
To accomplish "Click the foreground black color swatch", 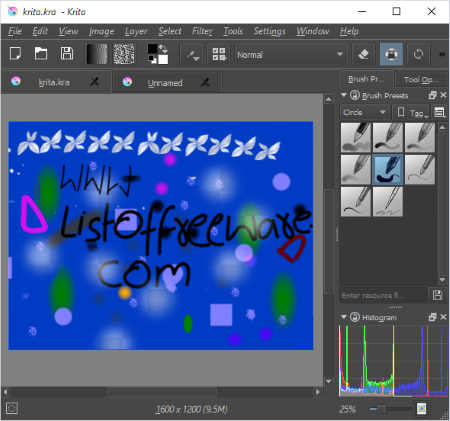I will (153, 49).
